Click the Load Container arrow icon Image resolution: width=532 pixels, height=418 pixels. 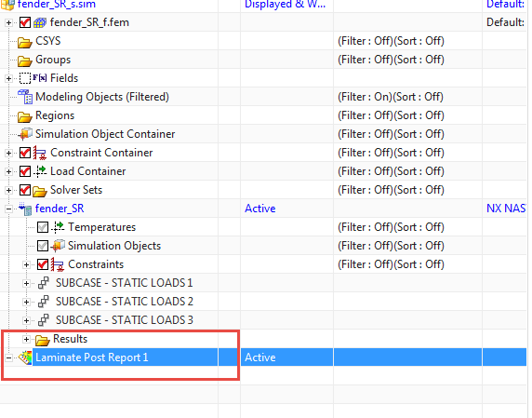[40, 171]
